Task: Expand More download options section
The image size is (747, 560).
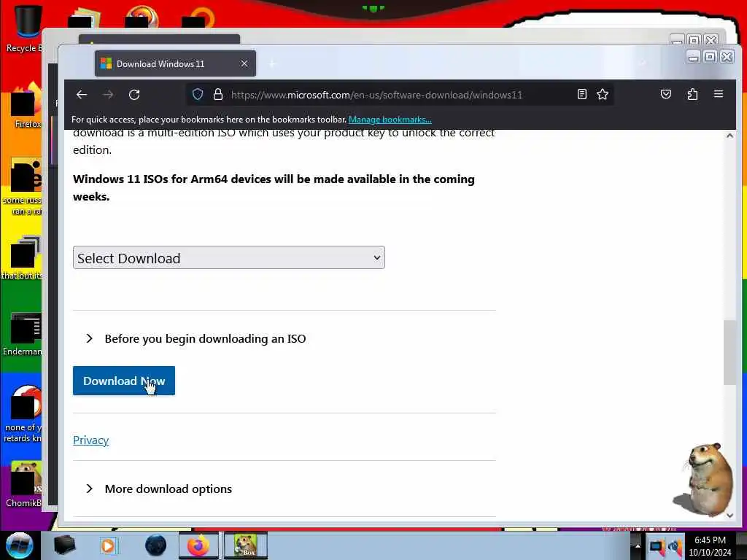Action: click(x=158, y=489)
